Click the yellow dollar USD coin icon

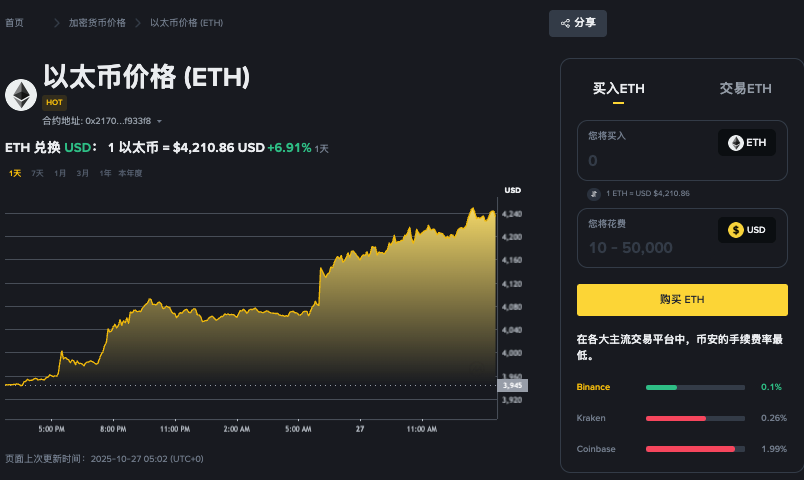point(735,230)
